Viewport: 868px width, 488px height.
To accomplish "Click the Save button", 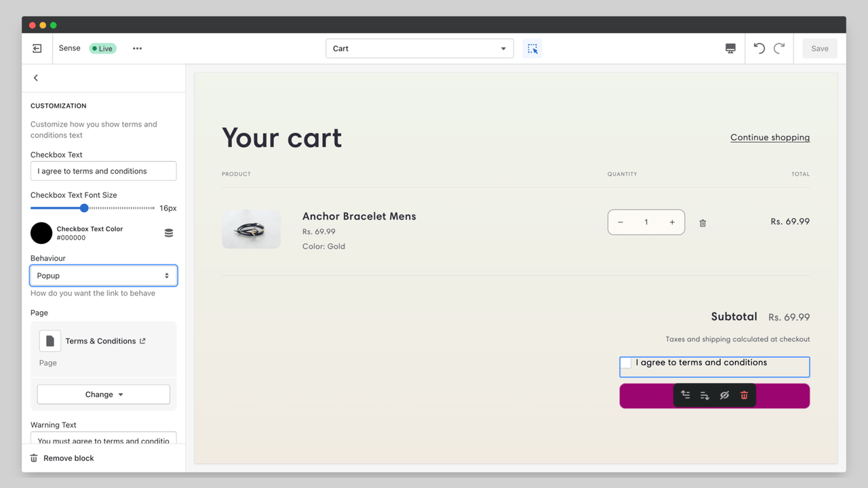I will click(x=820, y=49).
